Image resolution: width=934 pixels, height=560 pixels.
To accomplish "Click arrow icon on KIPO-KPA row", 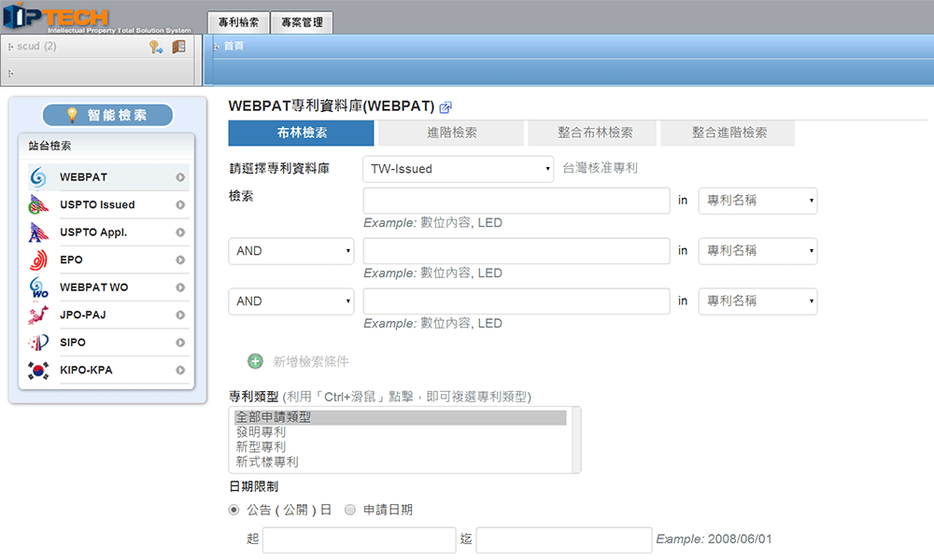I will pyautogui.click(x=180, y=371).
